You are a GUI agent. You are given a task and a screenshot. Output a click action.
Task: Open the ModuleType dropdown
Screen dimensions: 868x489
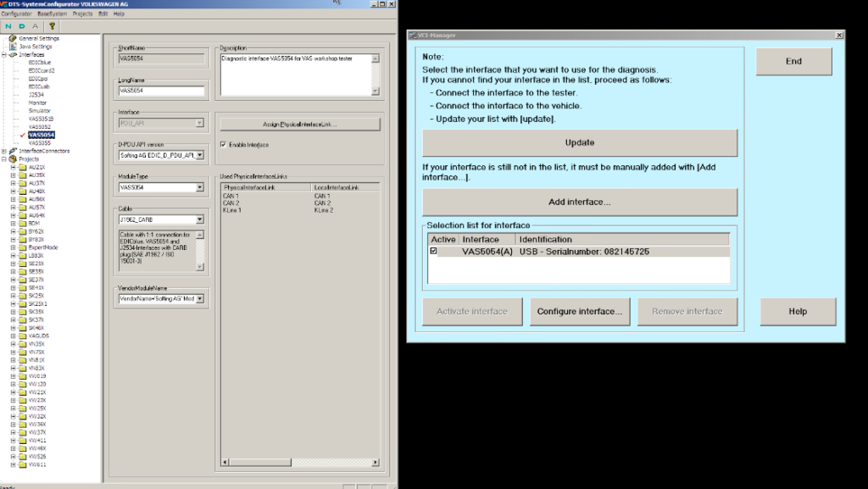(x=199, y=187)
